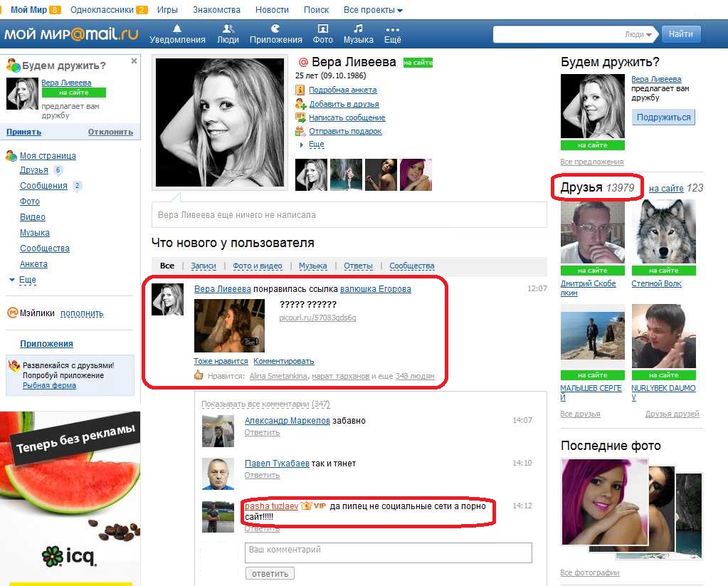The image size is (728, 586).
Task: Open the Рыбная ферма app link
Action: tap(49, 385)
